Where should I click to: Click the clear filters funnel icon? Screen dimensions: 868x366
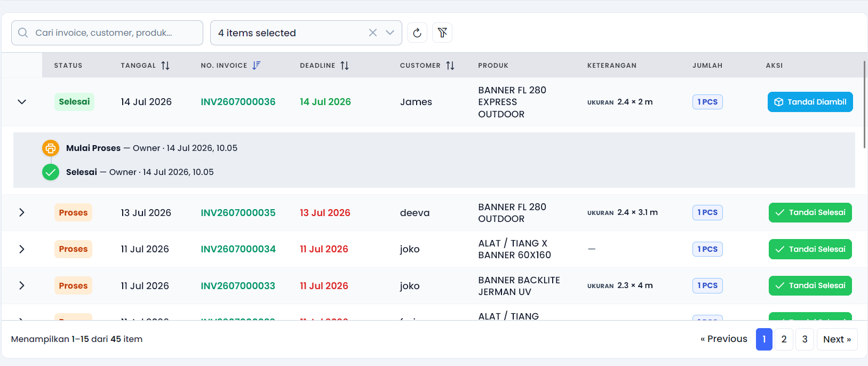[442, 33]
